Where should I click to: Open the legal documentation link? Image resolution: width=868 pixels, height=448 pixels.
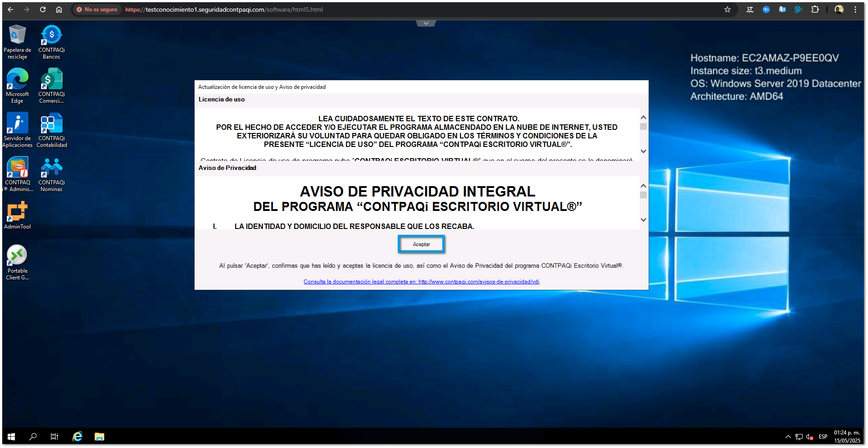pyautogui.click(x=421, y=282)
